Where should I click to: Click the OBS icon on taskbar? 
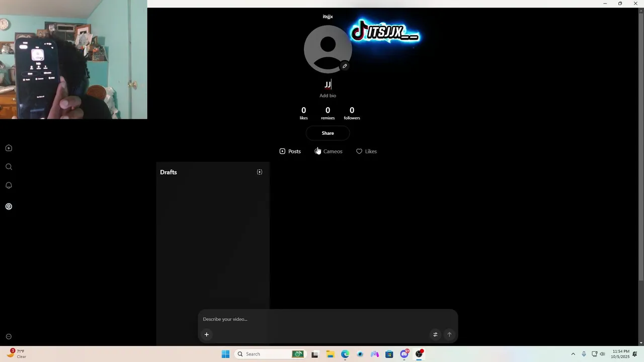coord(419,354)
